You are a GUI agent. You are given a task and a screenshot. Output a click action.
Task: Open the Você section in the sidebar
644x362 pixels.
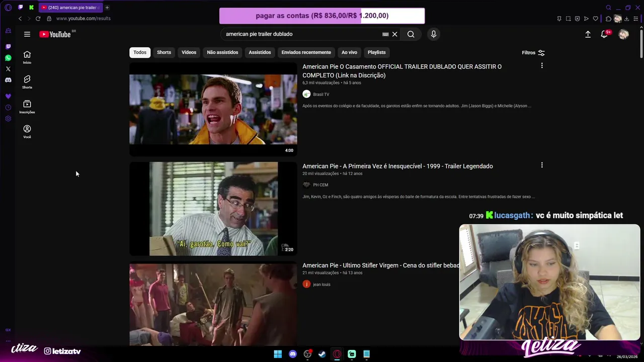coord(27,132)
